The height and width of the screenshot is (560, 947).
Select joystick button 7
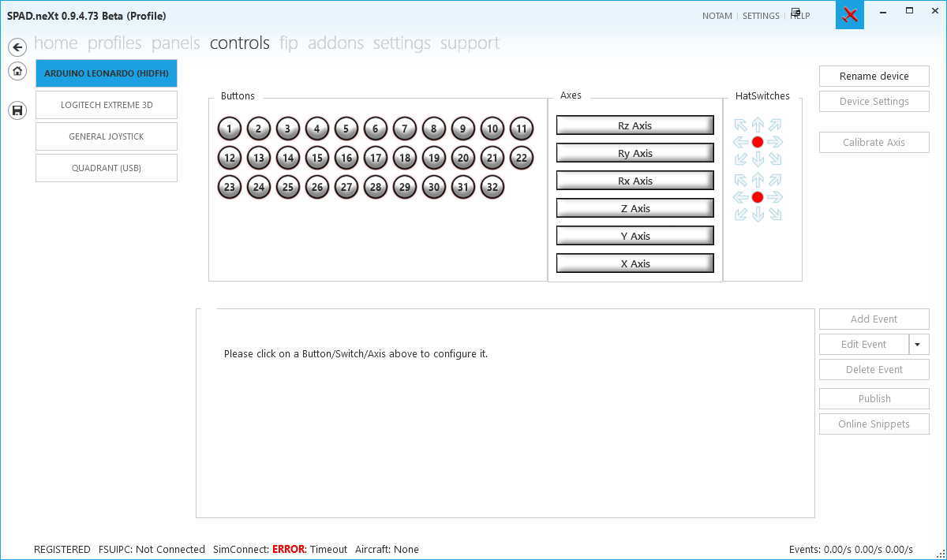tap(405, 129)
